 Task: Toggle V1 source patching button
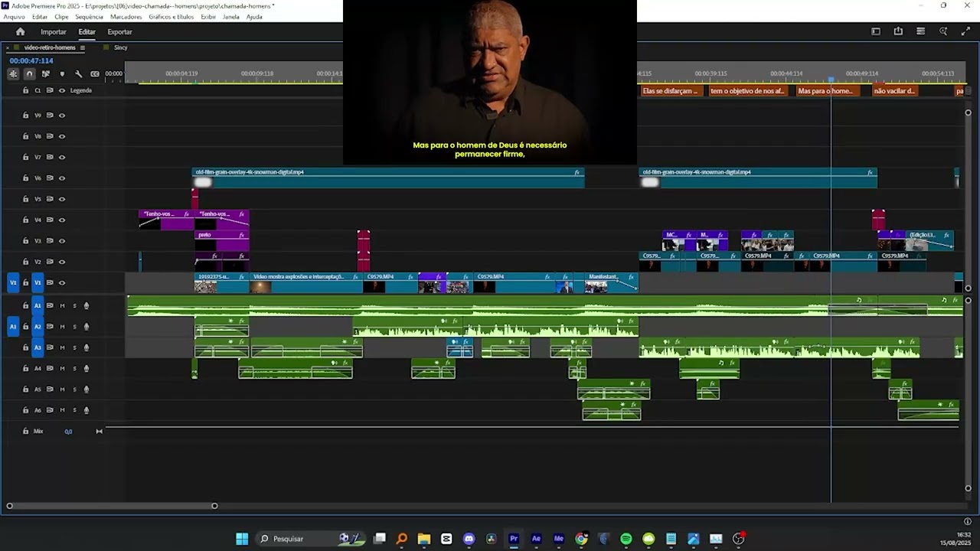coord(12,283)
